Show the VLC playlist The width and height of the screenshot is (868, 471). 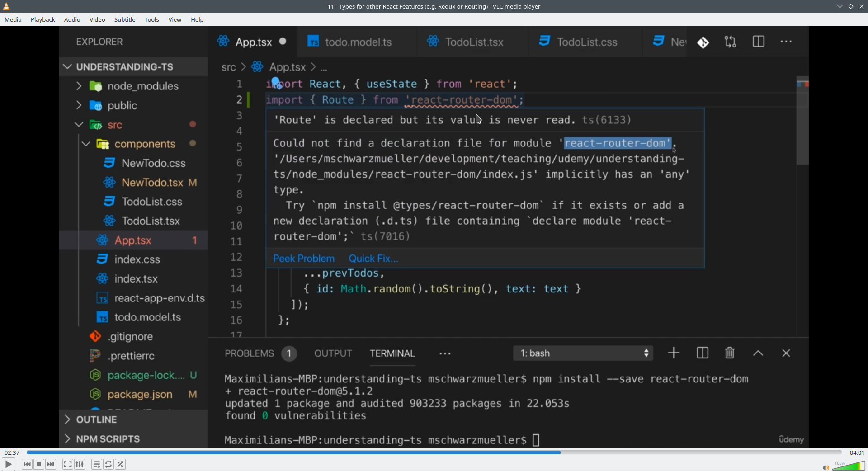click(97, 464)
